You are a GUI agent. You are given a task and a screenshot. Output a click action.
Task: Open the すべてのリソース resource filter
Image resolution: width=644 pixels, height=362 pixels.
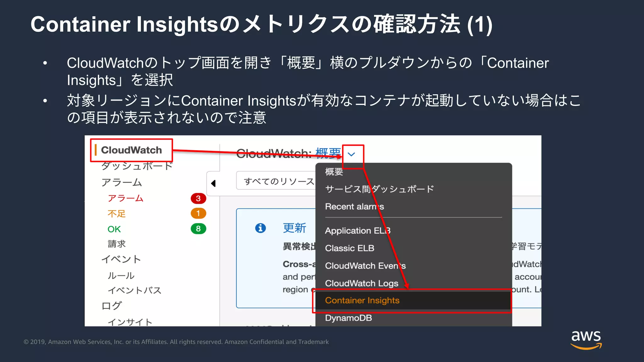[276, 181]
